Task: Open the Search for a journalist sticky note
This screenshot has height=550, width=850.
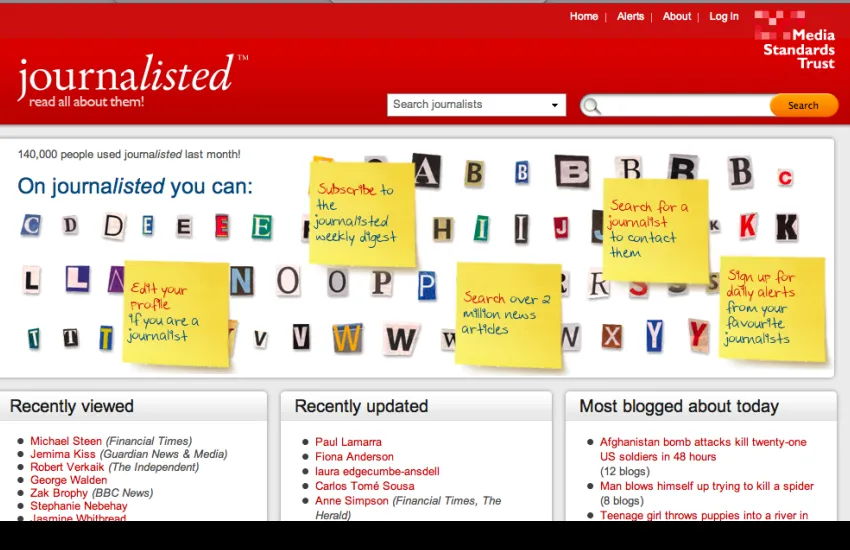Action: [655, 230]
